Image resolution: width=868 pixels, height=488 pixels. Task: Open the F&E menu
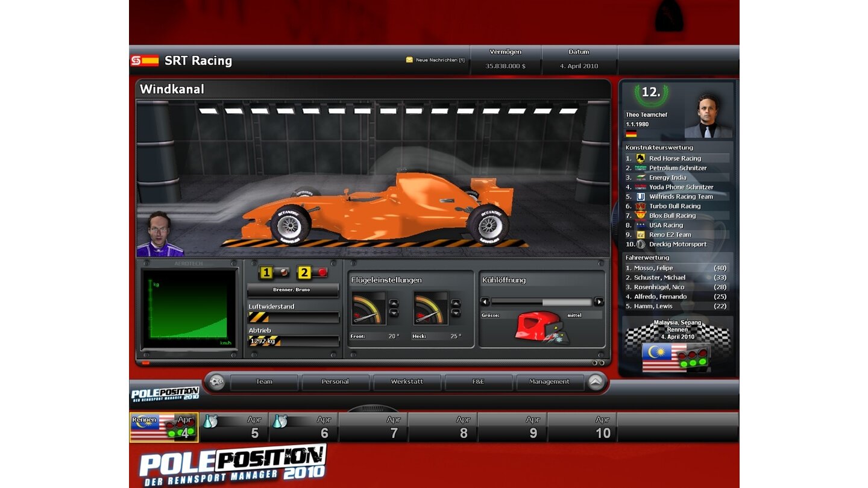click(x=479, y=382)
